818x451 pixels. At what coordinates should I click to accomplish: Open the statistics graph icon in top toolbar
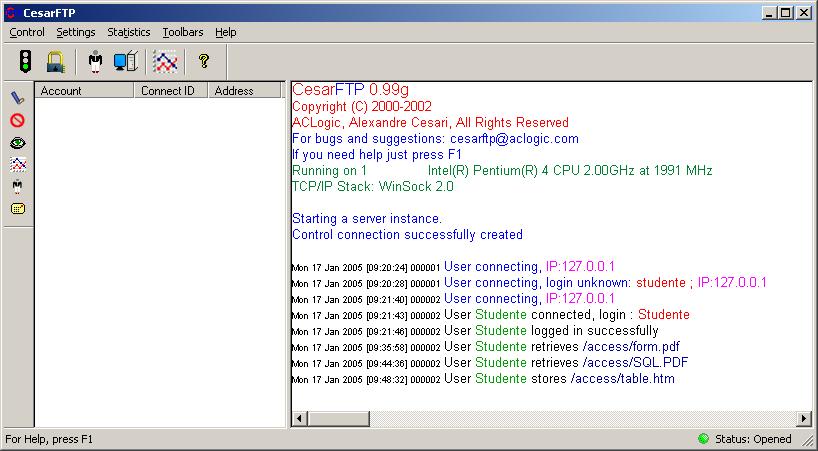tap(165, 62)
